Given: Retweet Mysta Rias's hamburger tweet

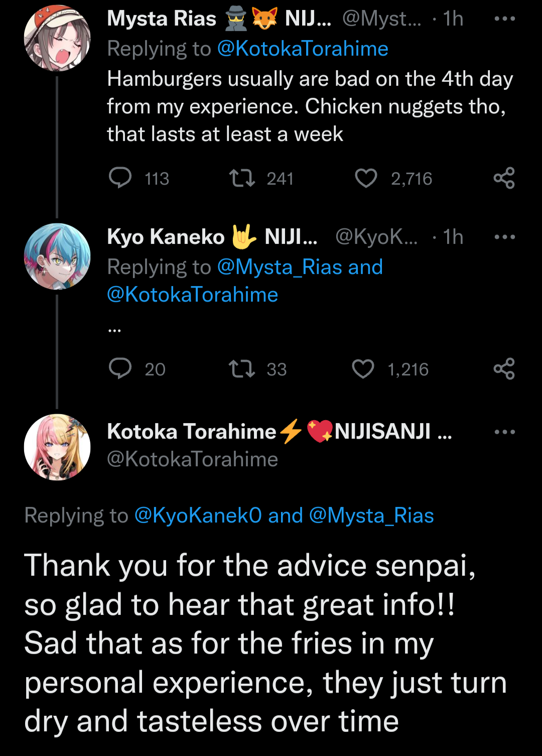Looking at the screenshot, I should (242, 178).
